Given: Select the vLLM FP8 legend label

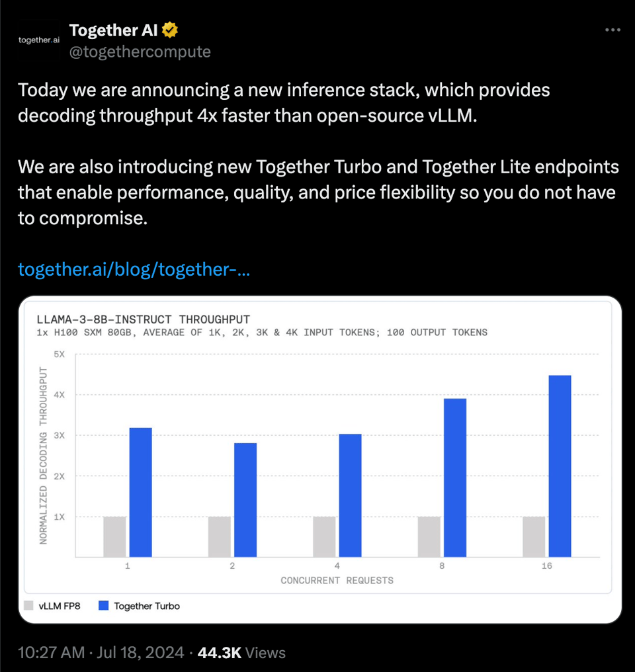Looking at the screenshot, I should click(61, 606).
